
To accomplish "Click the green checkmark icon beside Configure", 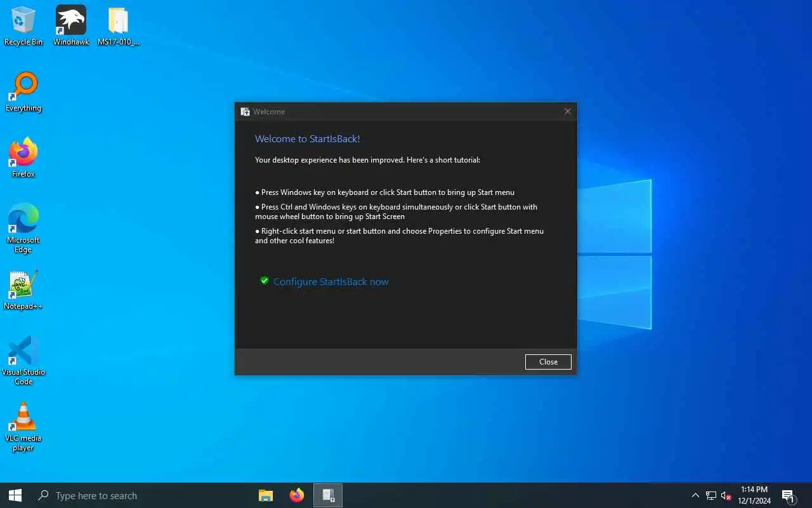I will [265, 281].
